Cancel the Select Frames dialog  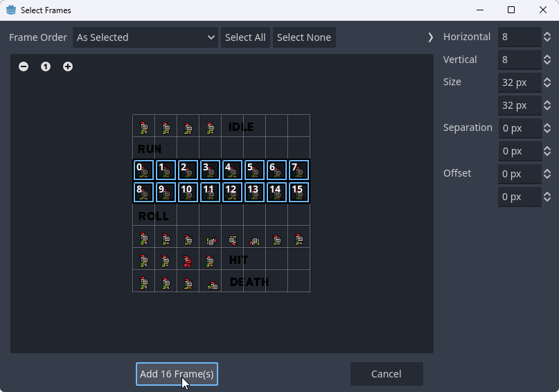(386, 374)
